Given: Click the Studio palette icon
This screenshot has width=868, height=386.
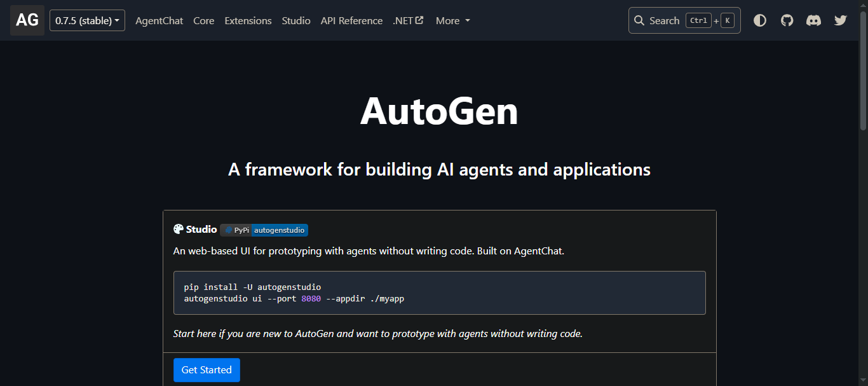Looking at the screenshot, I should [x=179, y=230].
